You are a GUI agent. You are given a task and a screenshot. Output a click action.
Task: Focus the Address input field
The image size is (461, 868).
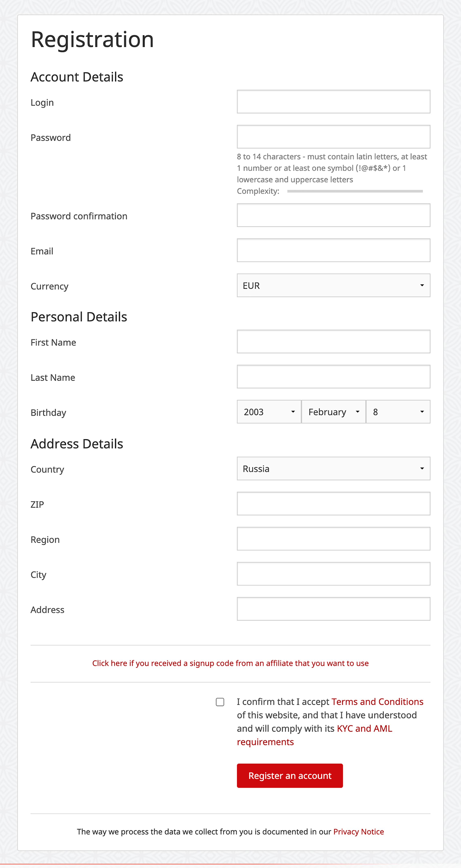333,609
